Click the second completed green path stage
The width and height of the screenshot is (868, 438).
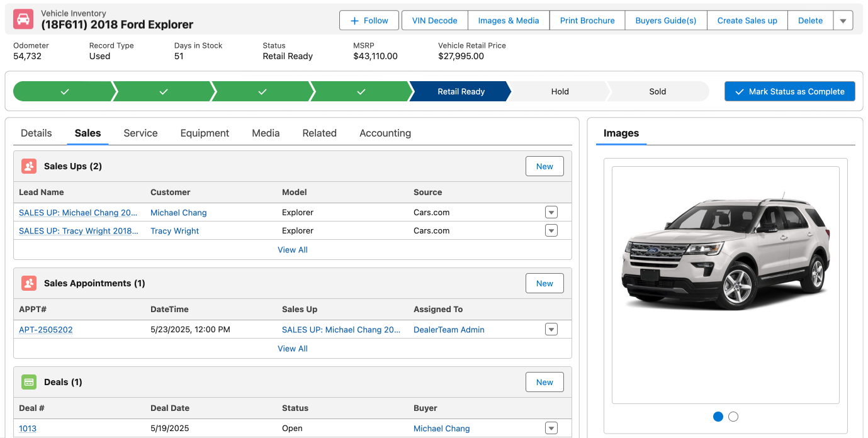click(x=163, y=91)
